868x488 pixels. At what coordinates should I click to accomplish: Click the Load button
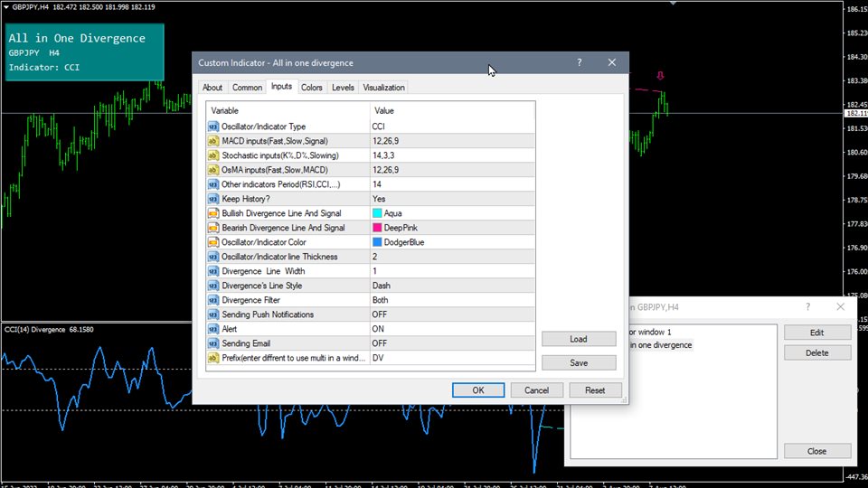coord(579,339)
